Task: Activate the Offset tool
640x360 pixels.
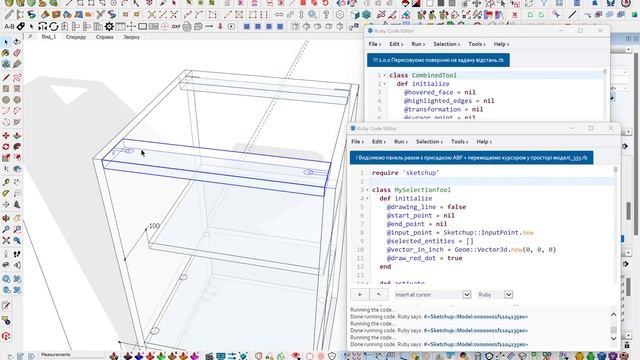Action: [x=17, y=158]
